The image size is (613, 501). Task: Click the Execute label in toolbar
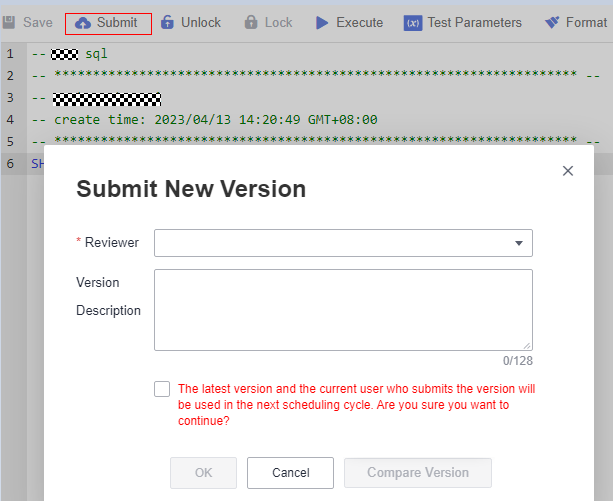pyautogui.click(x=360, y=23)
